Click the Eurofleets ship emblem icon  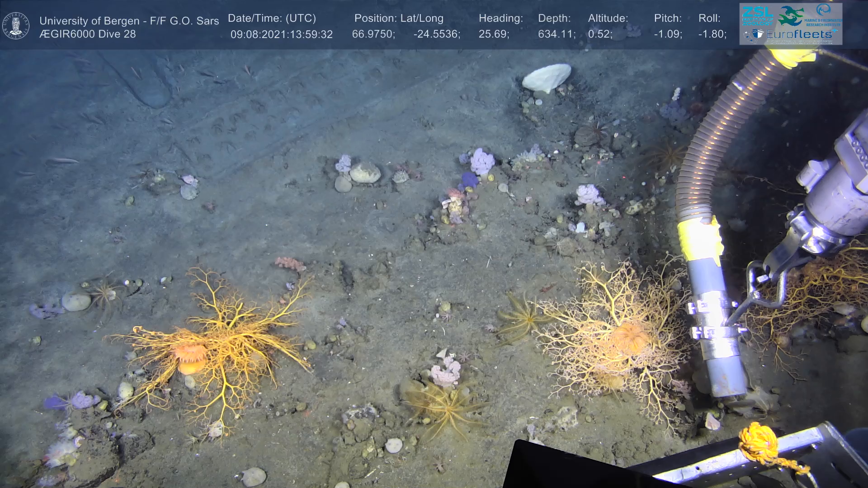[755, 34]
